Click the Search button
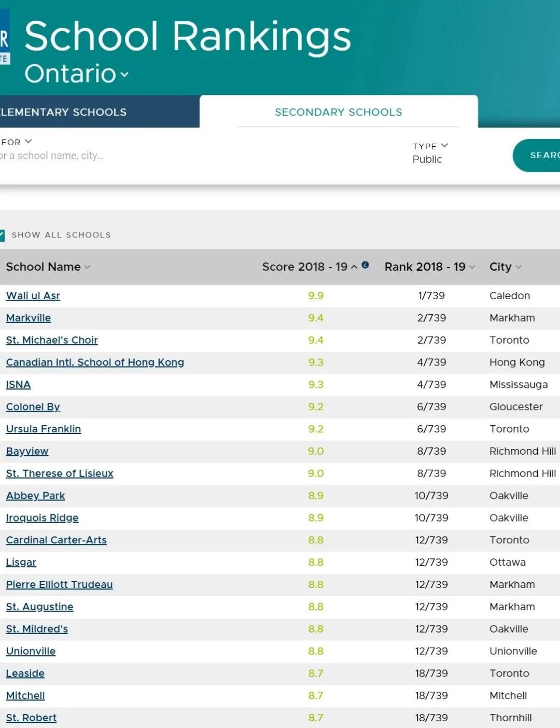The height and width of the screenshot is (728, 560). 537,155
